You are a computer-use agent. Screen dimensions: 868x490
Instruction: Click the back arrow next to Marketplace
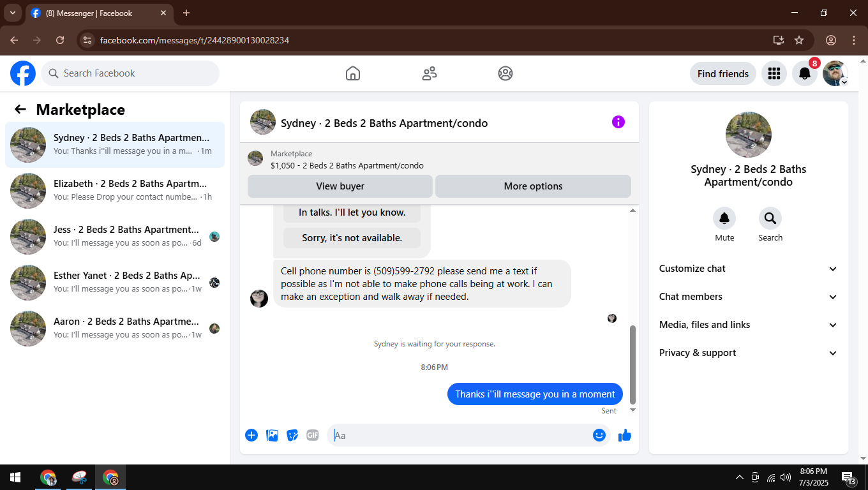(x=20, y=109)
